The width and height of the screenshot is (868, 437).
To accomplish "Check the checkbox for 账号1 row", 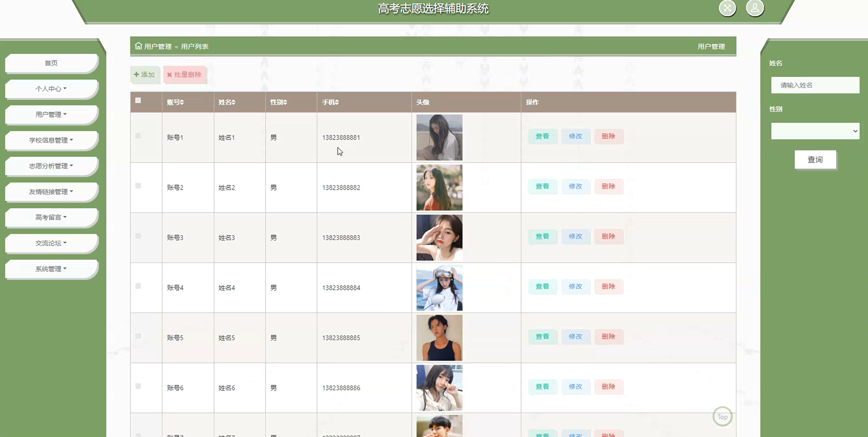I will (138, 136).
